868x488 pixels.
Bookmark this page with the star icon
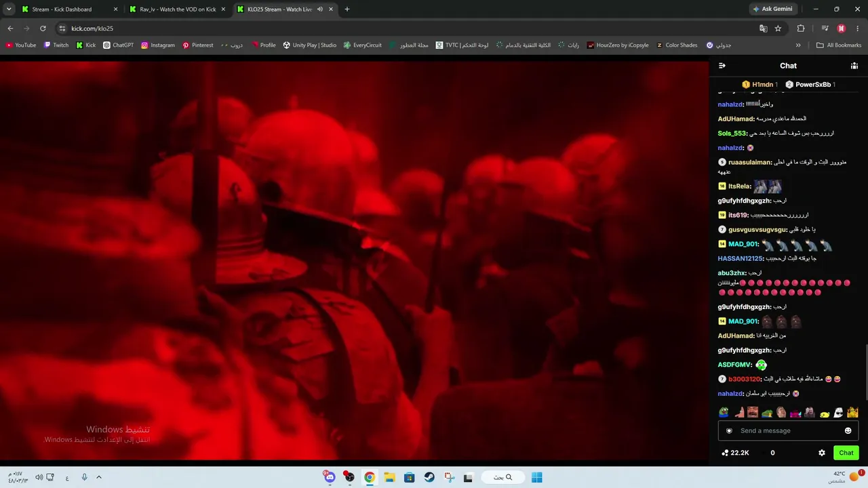click(x=778, y=28)
